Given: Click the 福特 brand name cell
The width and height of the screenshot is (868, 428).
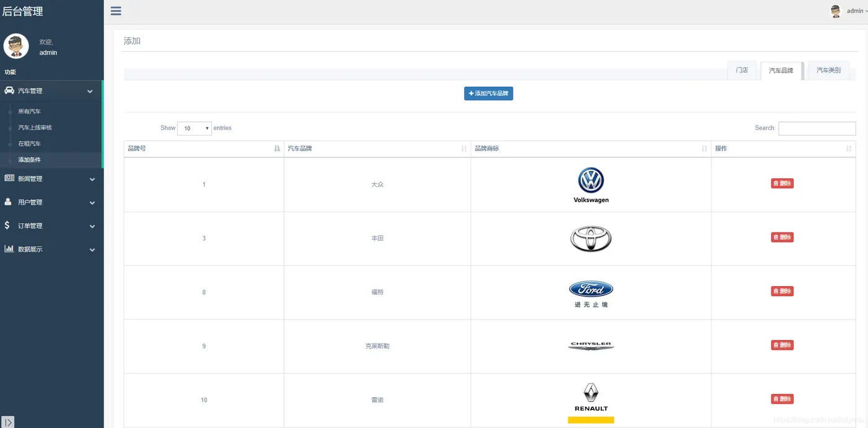Looking at the screenshot, I should (378, 292).
